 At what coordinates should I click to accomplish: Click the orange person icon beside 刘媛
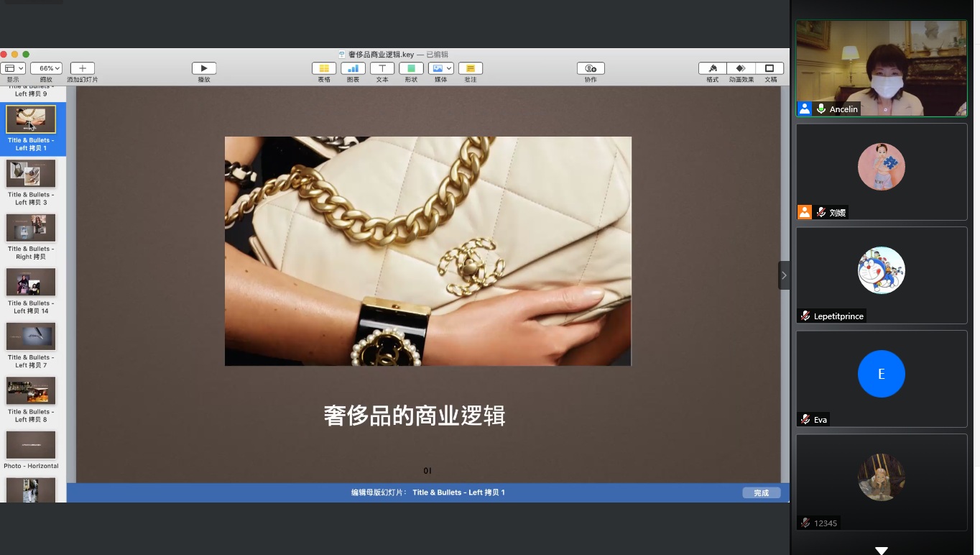(805, 212)
